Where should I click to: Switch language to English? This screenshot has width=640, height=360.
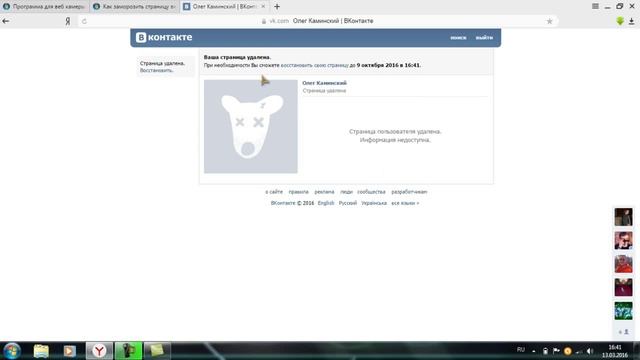[x=326, y=203]
